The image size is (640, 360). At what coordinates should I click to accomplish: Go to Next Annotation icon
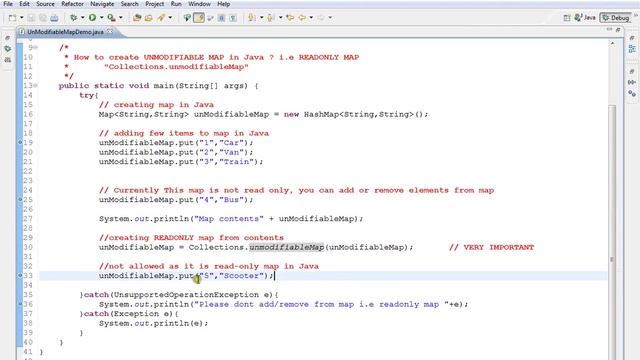252,18
